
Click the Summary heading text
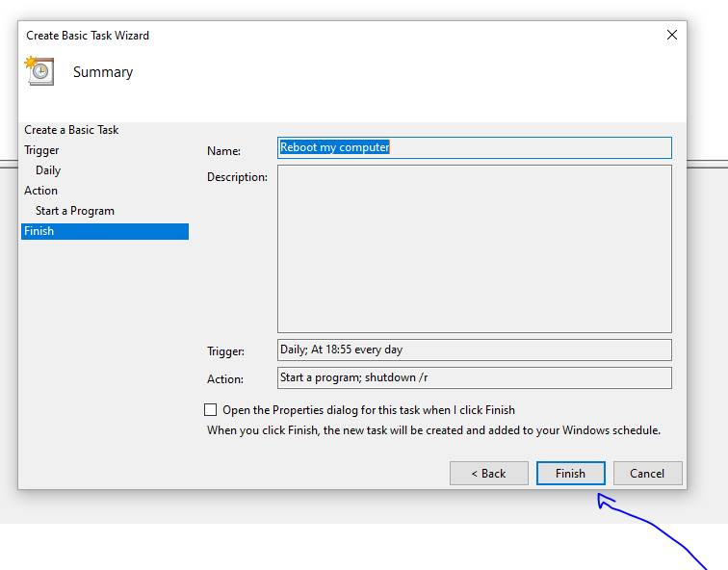coord(103,72)
